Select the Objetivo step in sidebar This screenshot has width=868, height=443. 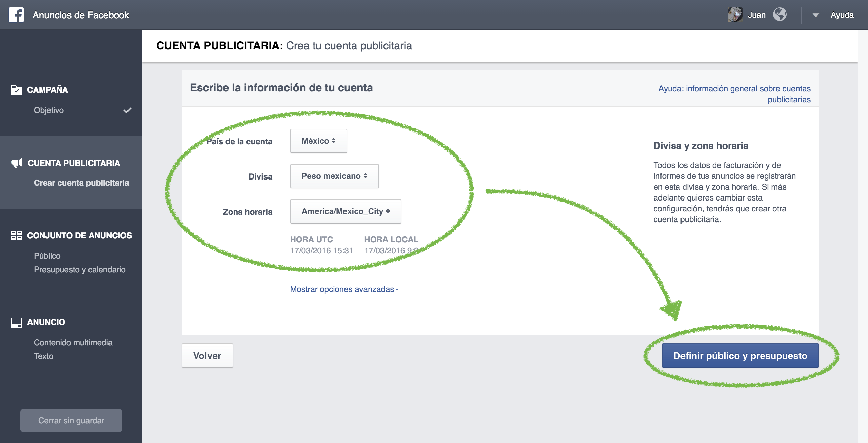point(49,110)
